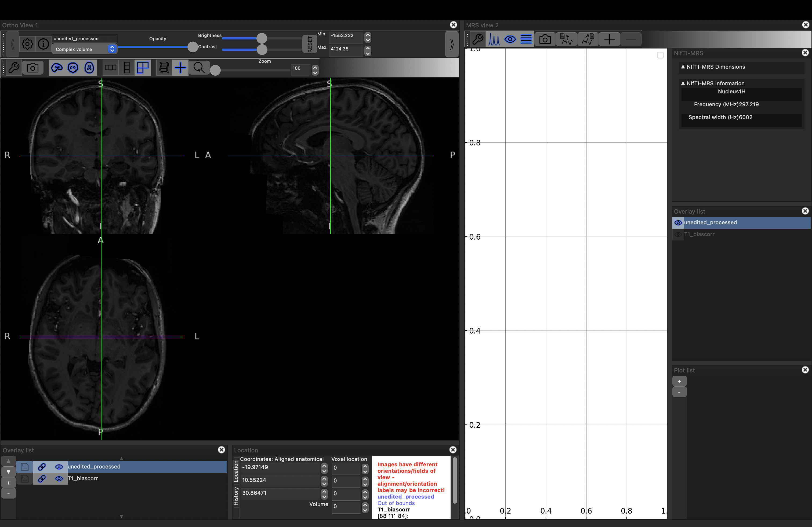
Task: Toggle the axial canvas view button
Action: click(x=89, y=68)
